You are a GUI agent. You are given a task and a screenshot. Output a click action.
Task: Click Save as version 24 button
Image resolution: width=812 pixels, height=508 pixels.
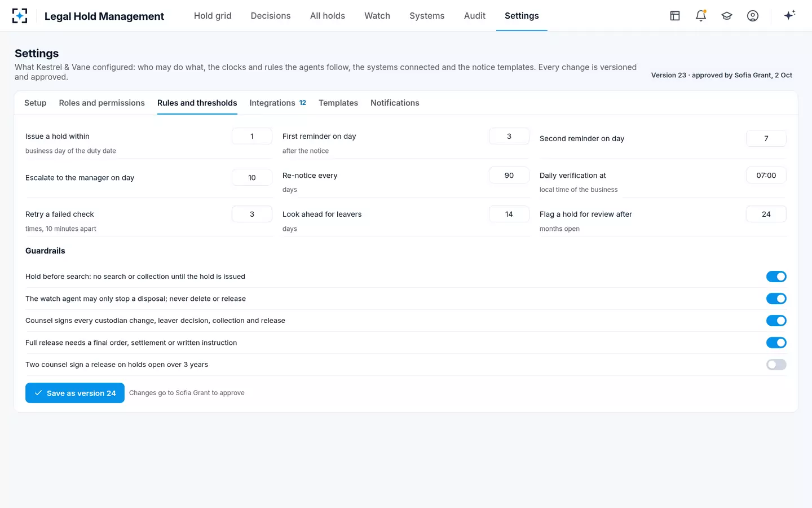[x=75, y=393]
